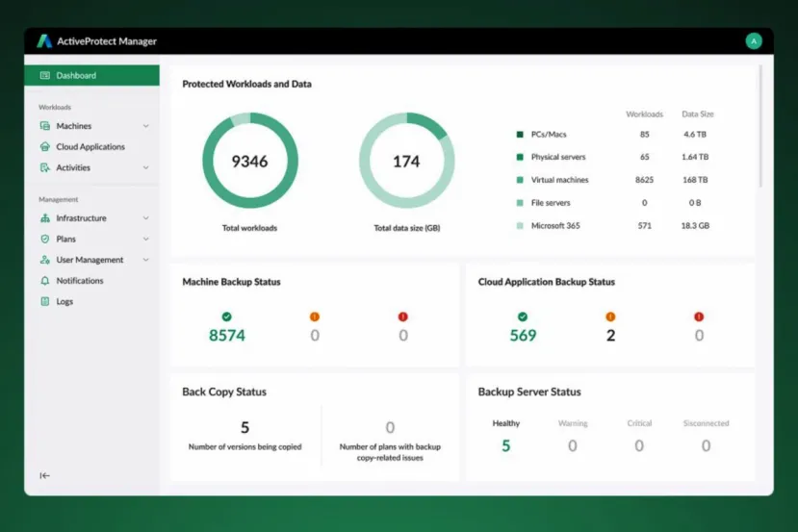Click the Physical servers row label
798x532 pixels.
pyautogui.click(x=558, y=157)
